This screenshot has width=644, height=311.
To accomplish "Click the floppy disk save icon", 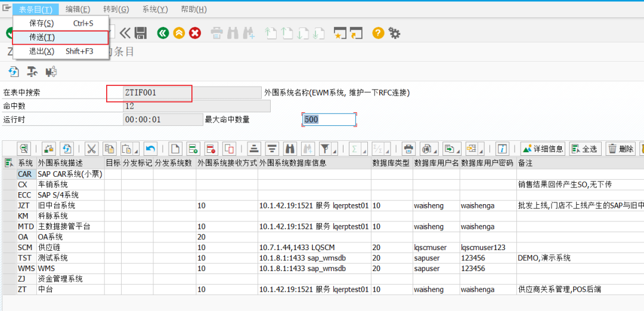I will (141, 33).
